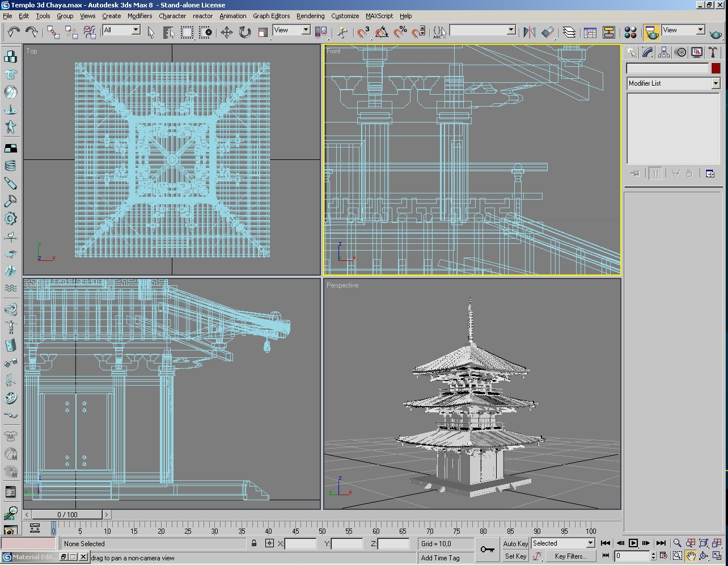Screen dimensions: 728x566
Task: Click the Arc Rotate viewport control
Action: click(x=704, y=556)
